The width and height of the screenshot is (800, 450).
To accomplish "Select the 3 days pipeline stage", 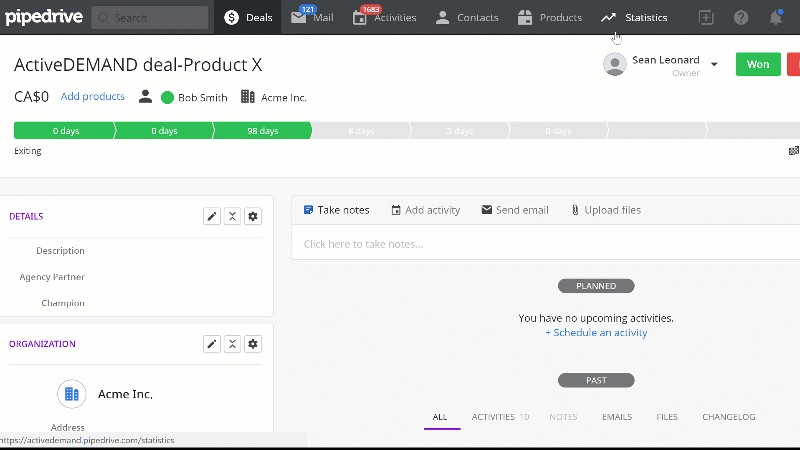I will point(459,131).
